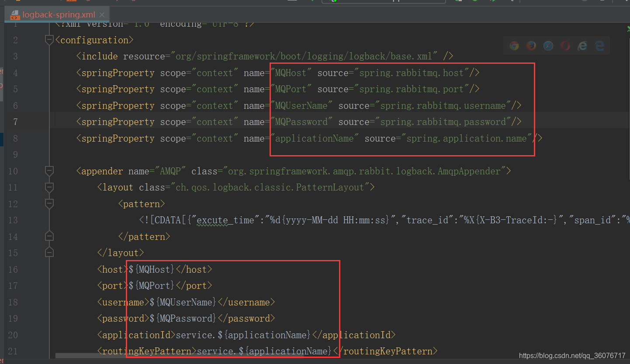Image resolution: width=630 pixels, height=364 pixels.
Task: Open the file preview in Chrome
Action: coord(514,45)
